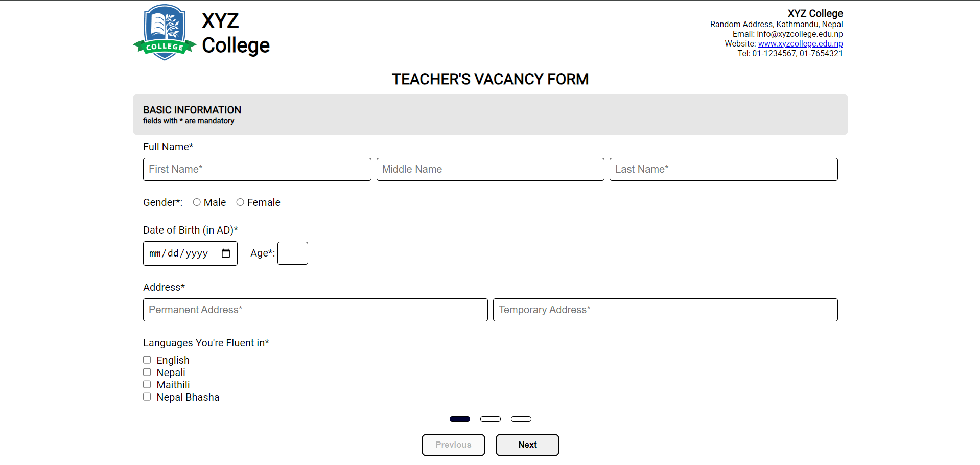Click the Date of Birth date field
This screenshot has height=465, width=980.
(x=181, y=253)
